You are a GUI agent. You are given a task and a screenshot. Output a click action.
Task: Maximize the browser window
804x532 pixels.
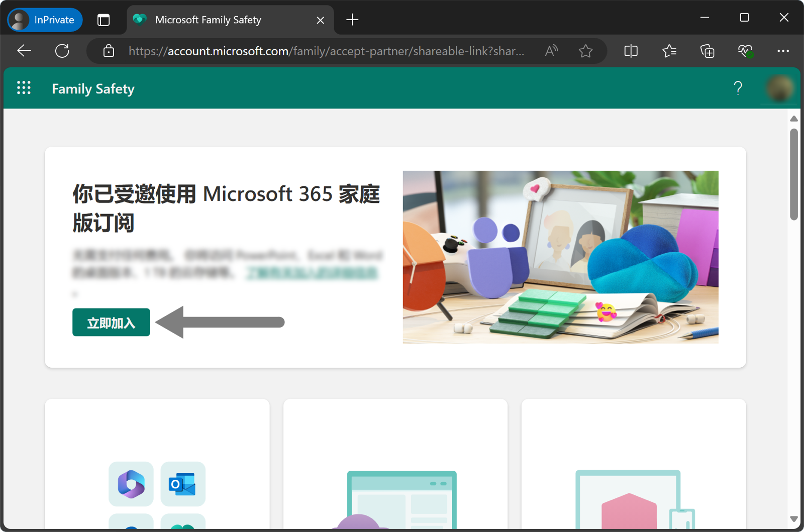744,18
